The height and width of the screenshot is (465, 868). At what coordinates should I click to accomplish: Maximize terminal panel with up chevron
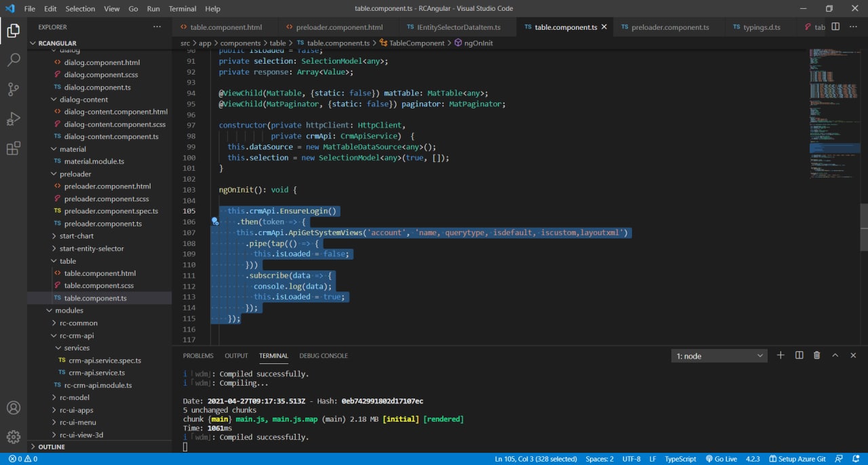click(835, 355)
